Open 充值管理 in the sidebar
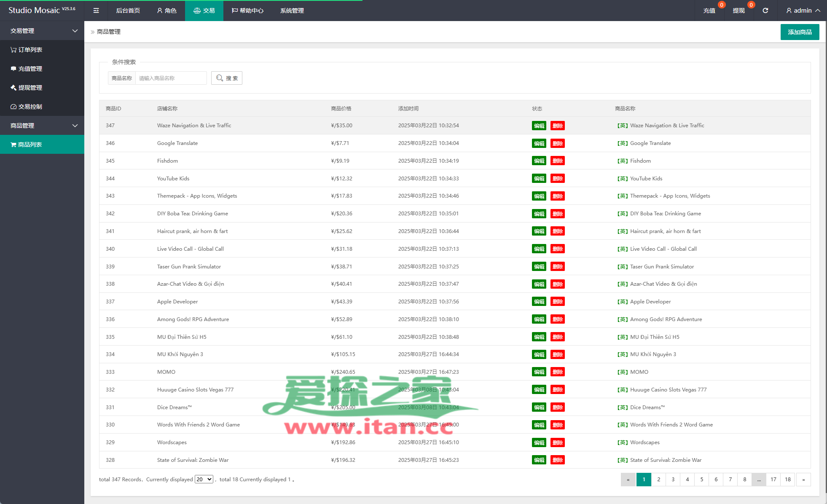This screenshot has width=827, height=504. click(x=42, y=69)
